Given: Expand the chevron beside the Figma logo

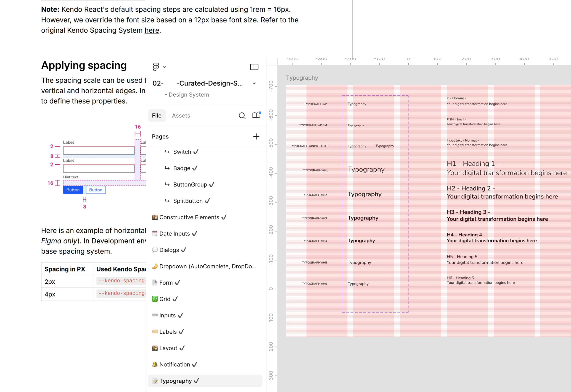Looking at the screenshot, I should (x=164, y=67).
